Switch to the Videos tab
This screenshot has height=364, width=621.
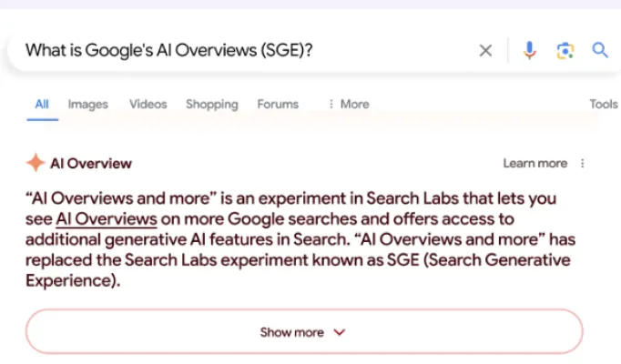coord(148,104)
